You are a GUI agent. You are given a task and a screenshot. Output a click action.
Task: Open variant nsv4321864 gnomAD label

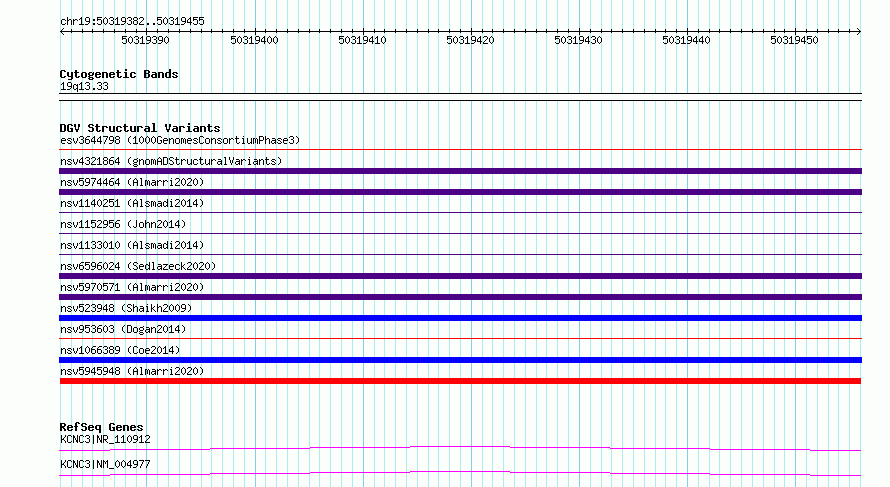(x=171, y=161)
